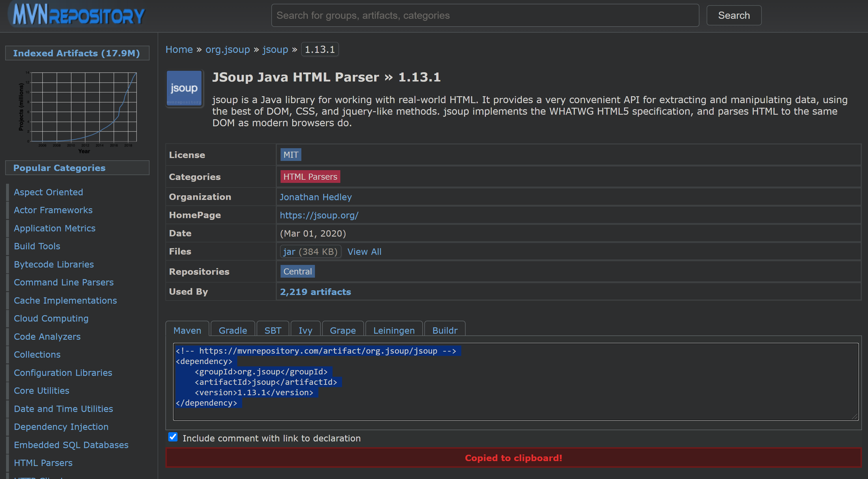This screenshot has height=479, width=868.
Task: Click inside the Maven dependency snippet textarea
Action: click(516, 382)
